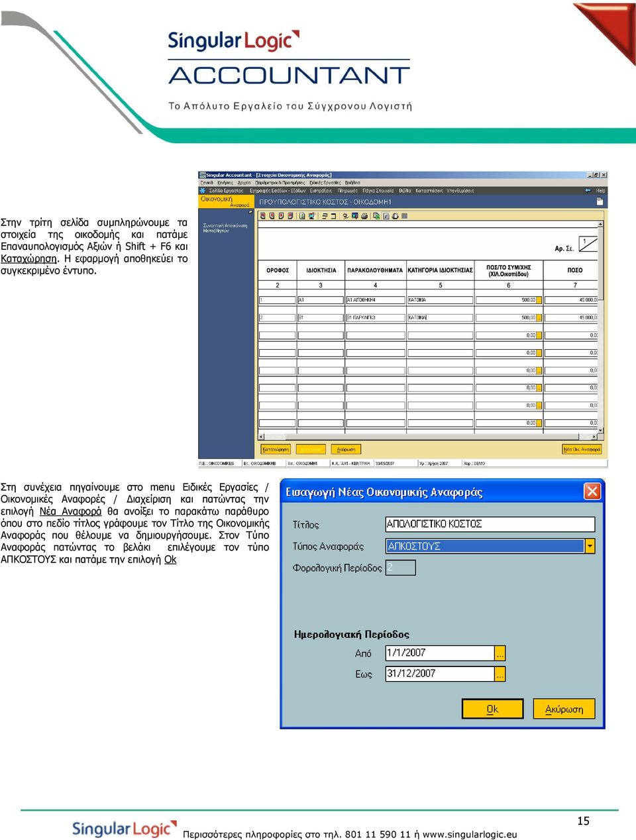Go to Εισπράξεις section

pos(321,191)
